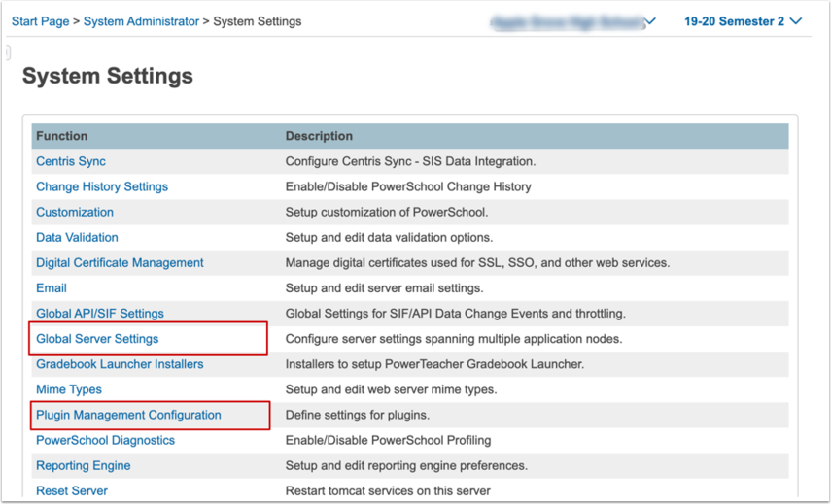The image size is (831, 504).
Task: Navigate to Start Page breadcrumb
Action: [40, 21]
